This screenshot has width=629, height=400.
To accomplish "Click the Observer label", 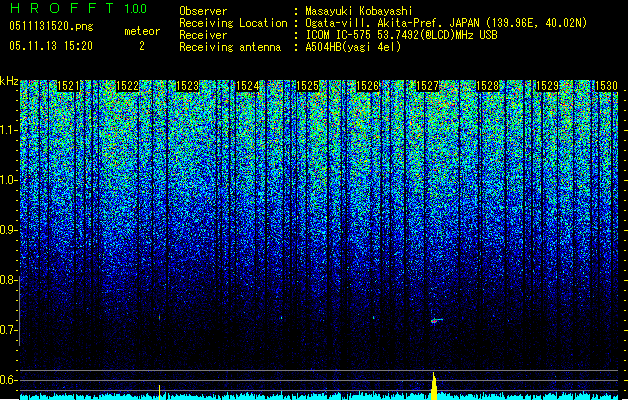I will [203, 11].
